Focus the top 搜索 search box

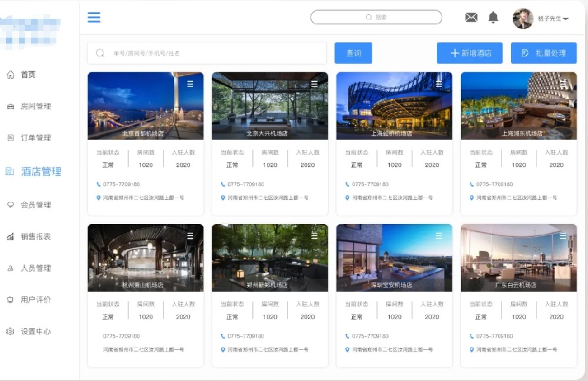(376, 17)
